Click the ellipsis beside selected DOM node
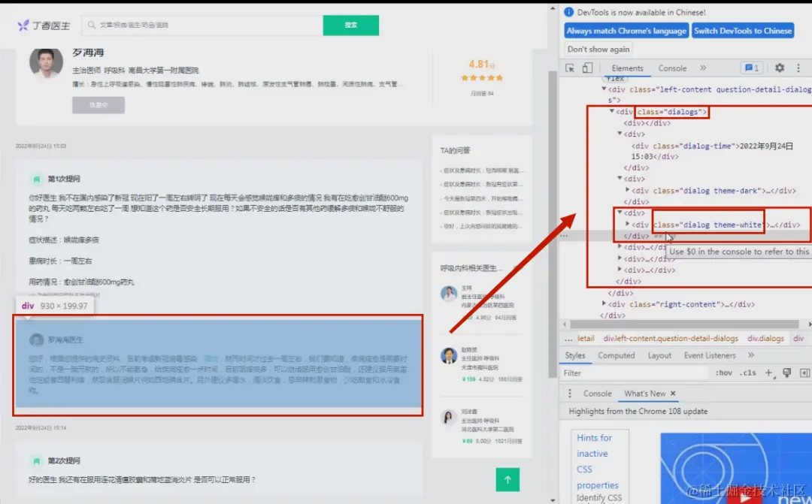Image resolution: width=812 pixels, height=504 pixels. 564,235
